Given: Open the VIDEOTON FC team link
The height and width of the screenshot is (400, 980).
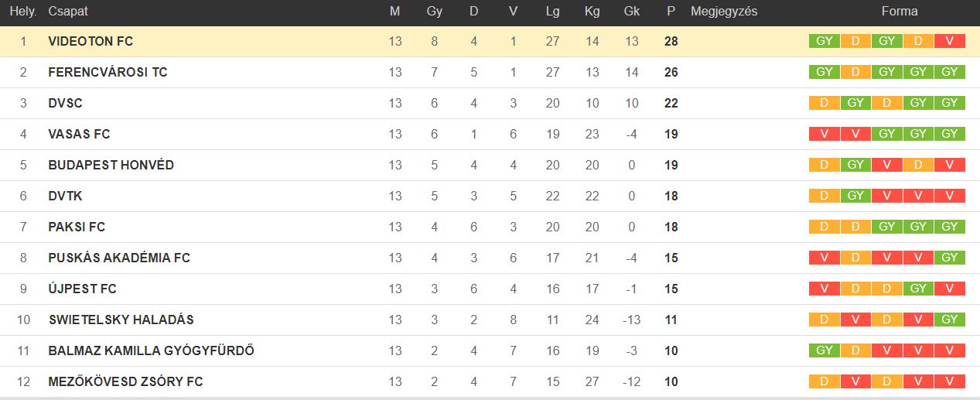Looking at the screenshot, I should click(84, 41).
